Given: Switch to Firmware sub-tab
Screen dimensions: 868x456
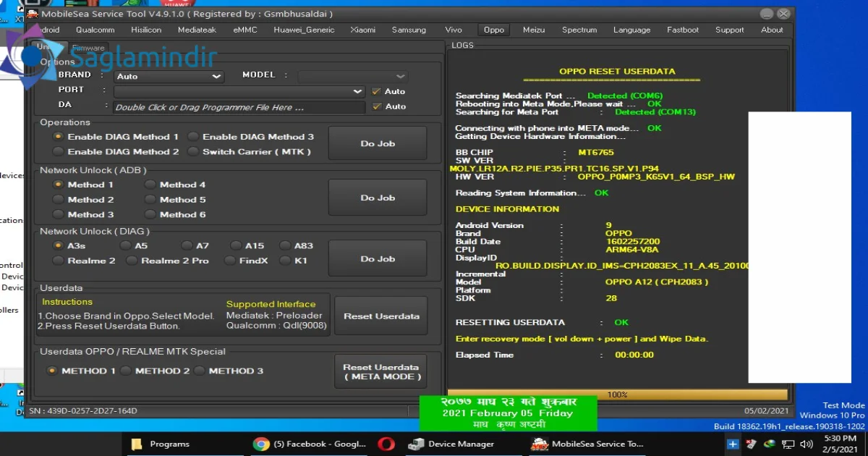Looking at the screenshot, I should (88, 48).
